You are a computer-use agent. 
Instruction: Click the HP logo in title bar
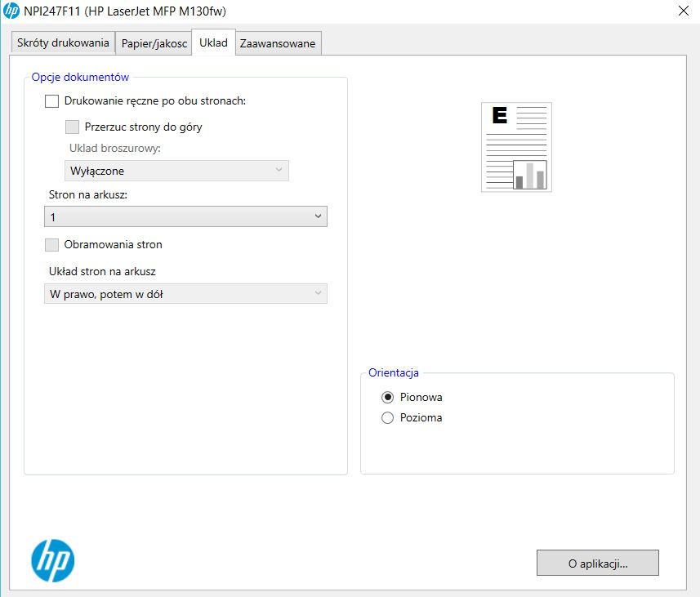(11, 11)
